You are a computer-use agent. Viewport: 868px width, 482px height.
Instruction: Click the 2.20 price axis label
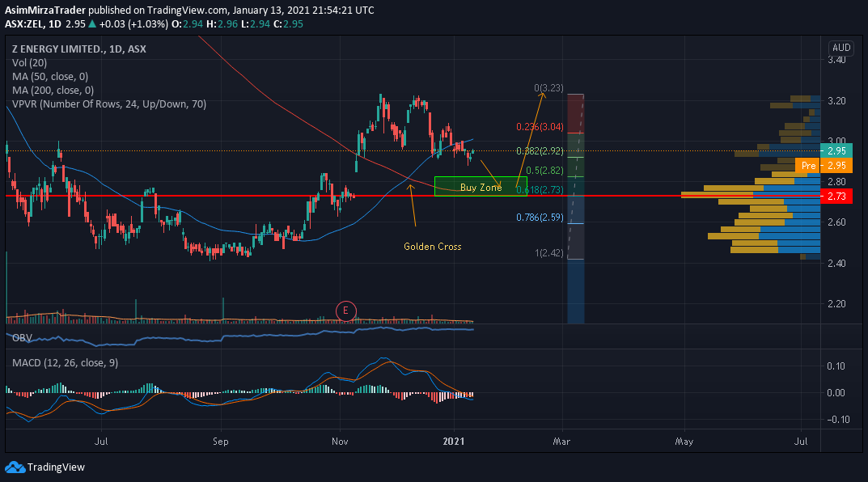pos(836,304)
